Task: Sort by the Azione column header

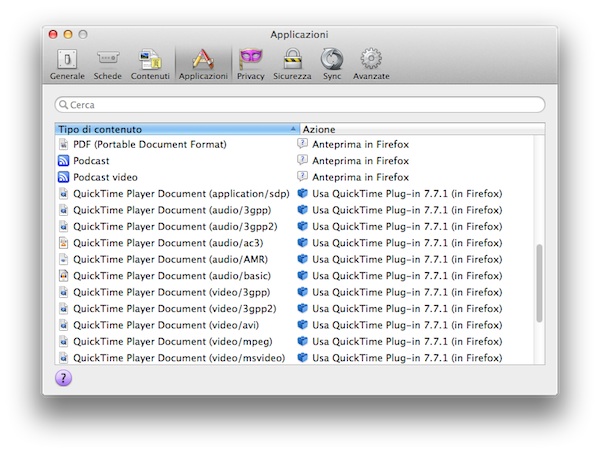Action: coord(422,129)
